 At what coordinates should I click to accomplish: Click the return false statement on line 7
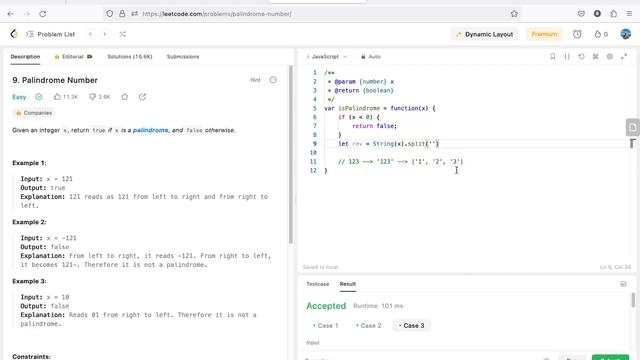click(x=374, y=126)
